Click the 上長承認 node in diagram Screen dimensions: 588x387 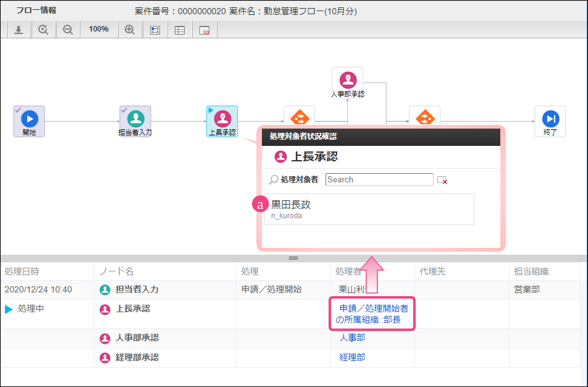coord(222,121)
